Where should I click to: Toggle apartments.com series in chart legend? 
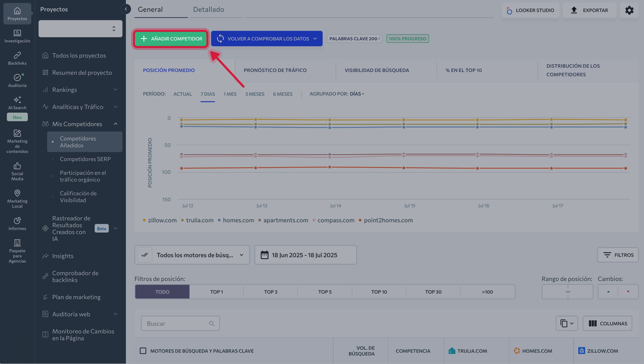283,220
